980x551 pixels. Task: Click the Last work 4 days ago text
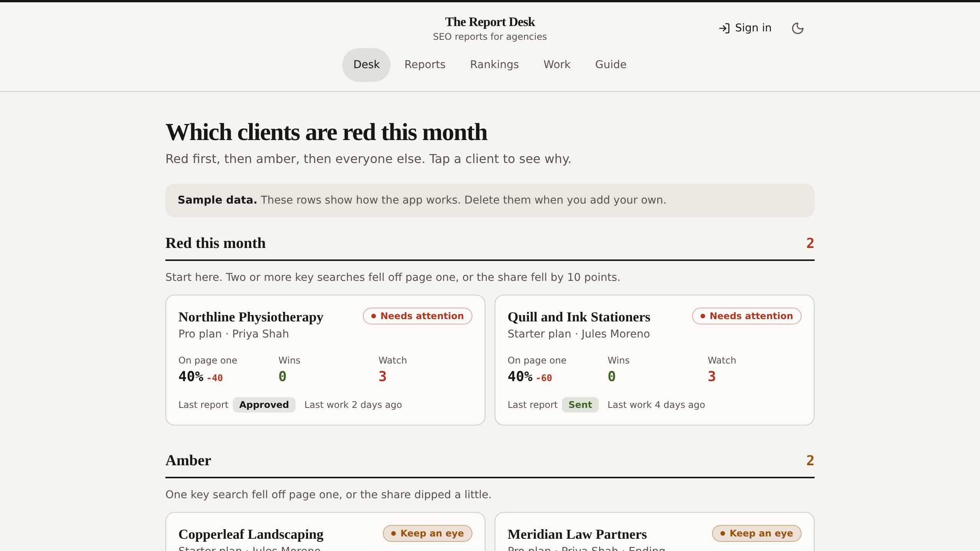(x=656, y=405)
